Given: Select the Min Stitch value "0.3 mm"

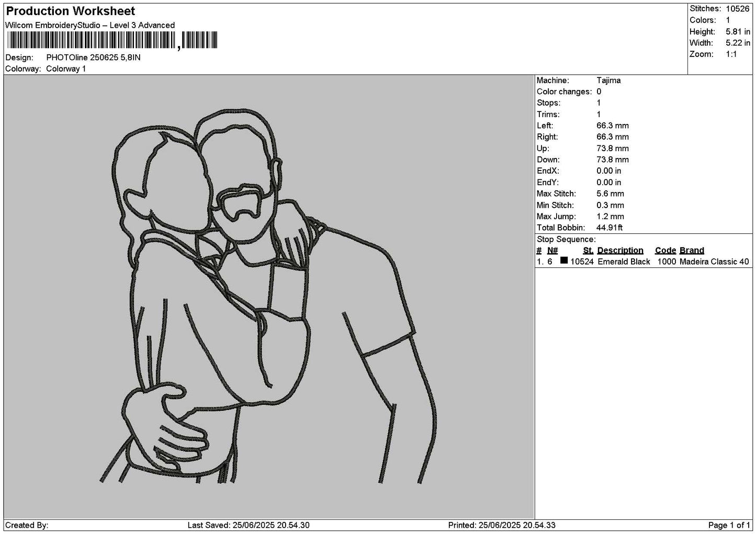Looking at the screenshot, I should click(x=610, y=206).
